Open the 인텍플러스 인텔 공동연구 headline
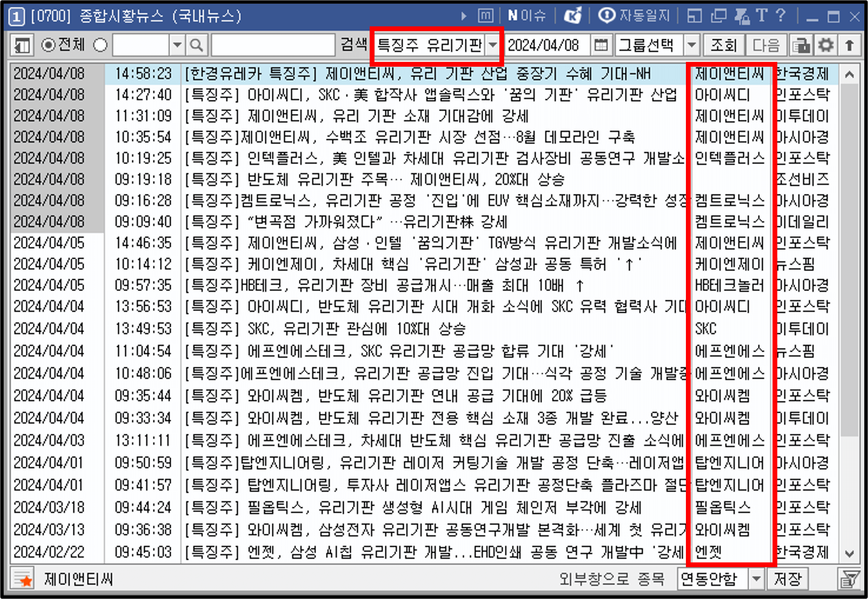The width and height of the screenshot is (868, 599). coord(434,158)
